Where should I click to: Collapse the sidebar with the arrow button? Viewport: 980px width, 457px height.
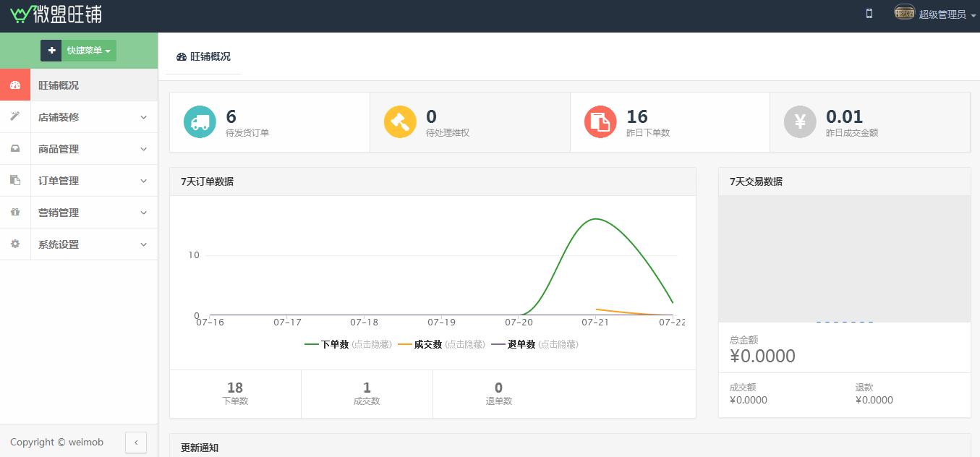pyautogui.click(x=136, y=442)
